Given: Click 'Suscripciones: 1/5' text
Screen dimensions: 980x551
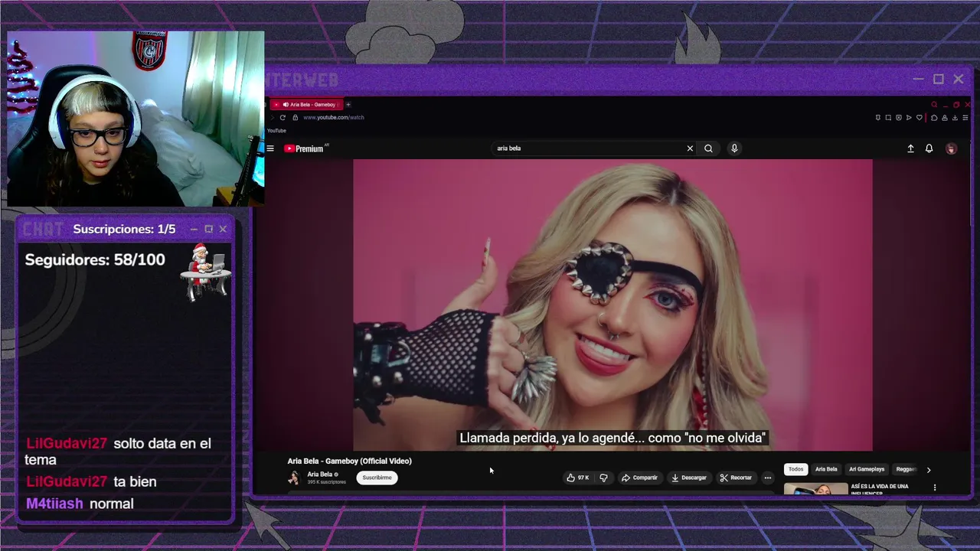Looking at the screenshot, I should coord(124,229).
